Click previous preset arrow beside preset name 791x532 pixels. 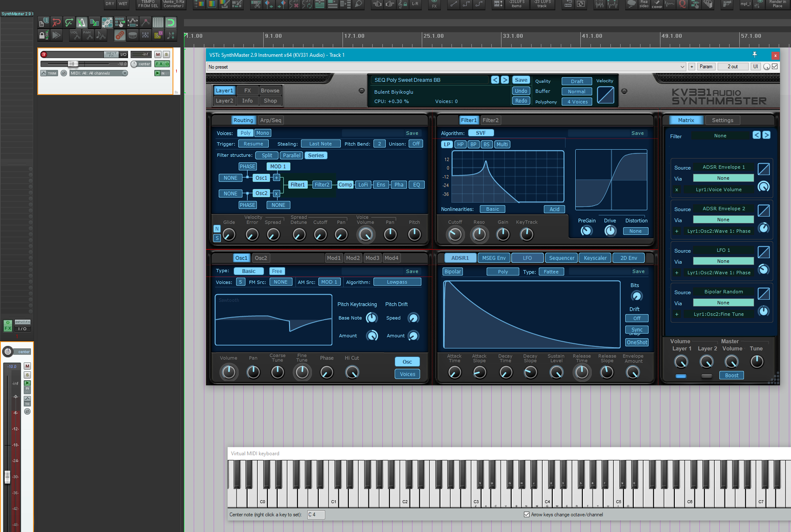495,80
